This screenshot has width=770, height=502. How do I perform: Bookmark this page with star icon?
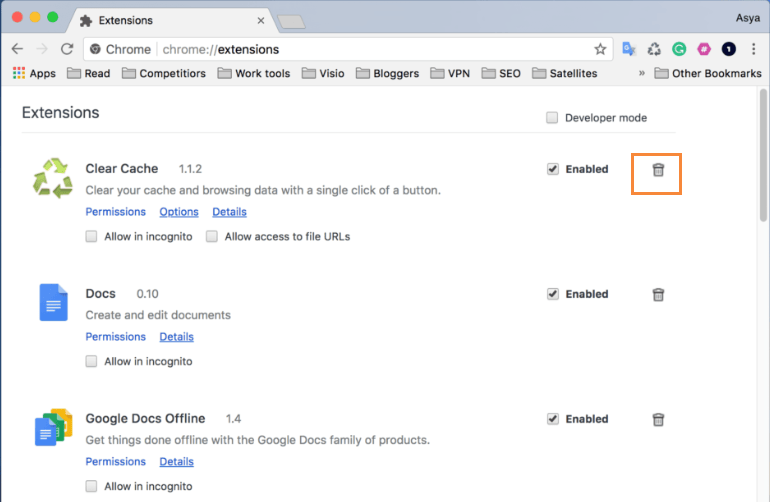click(x=600, y=49)
